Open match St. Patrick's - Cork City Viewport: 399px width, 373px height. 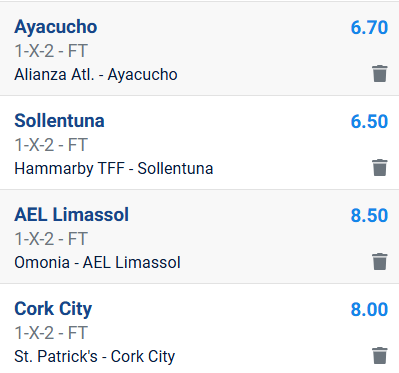[95, 357]
